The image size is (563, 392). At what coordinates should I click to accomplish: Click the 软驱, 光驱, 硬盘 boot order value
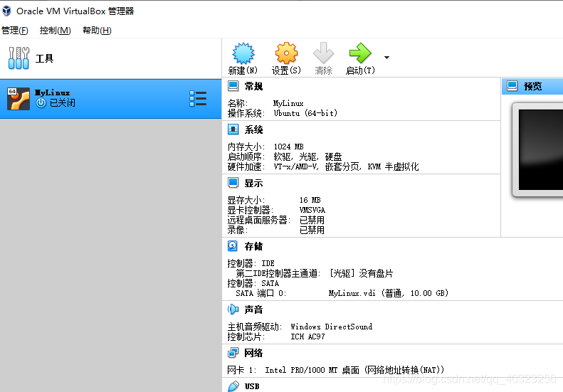(307, 157)
